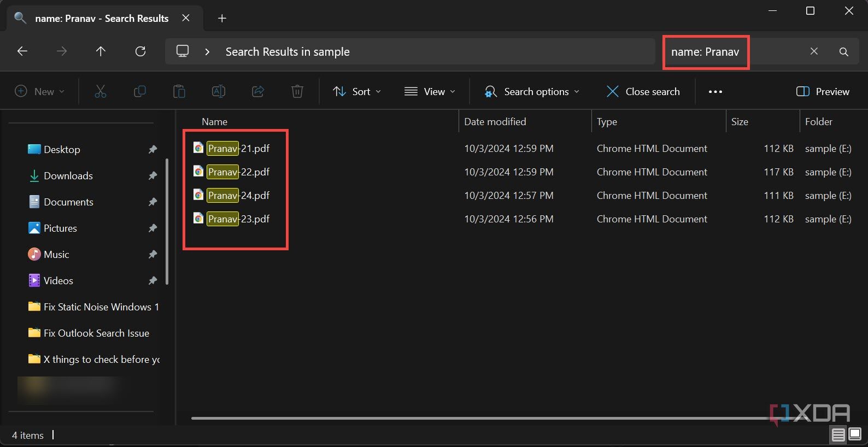The image size is (868, 447).
Task: Open 'Fix Outlook Search Issue' folder
Action: [89, 333]
